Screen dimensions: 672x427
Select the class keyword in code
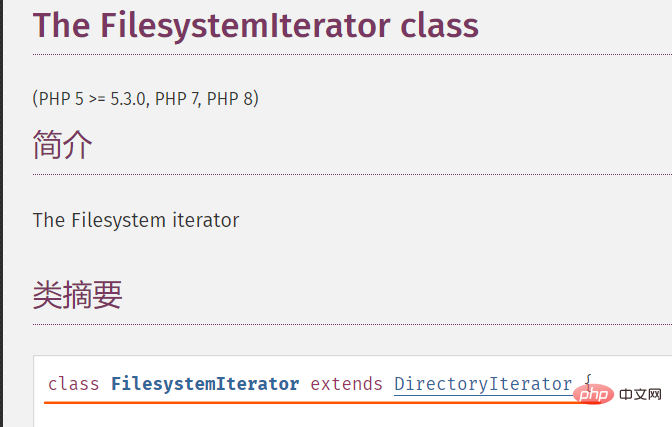click(74, 384)
